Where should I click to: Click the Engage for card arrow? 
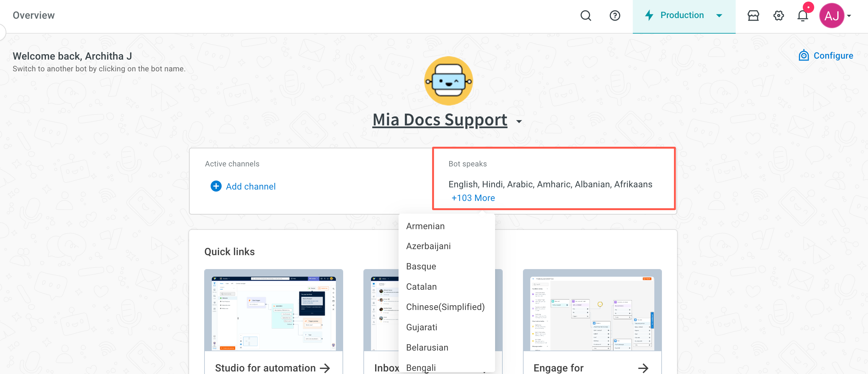(x=643, y=368)
